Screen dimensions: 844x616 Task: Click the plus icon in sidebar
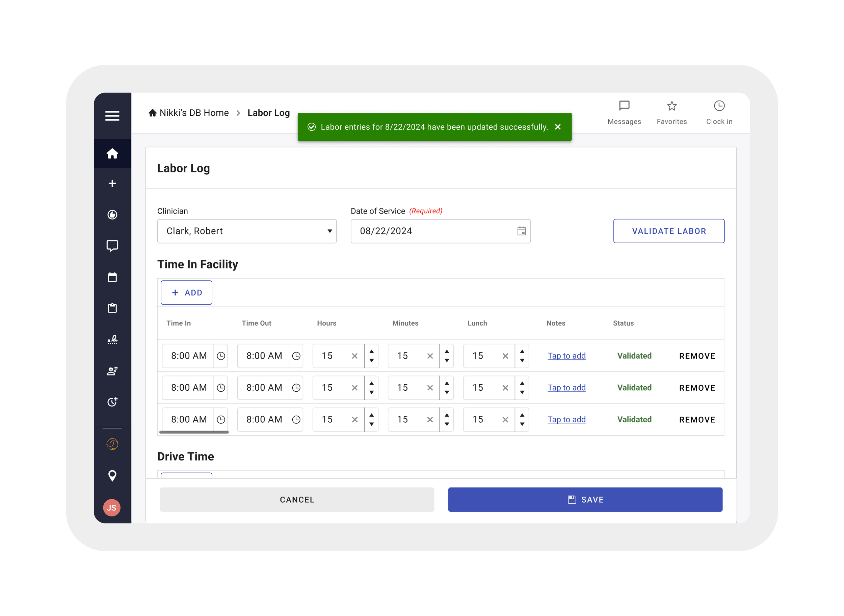click(x=112, y=184)
